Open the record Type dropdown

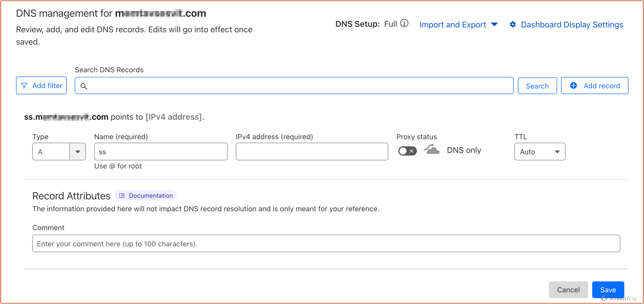78,151
